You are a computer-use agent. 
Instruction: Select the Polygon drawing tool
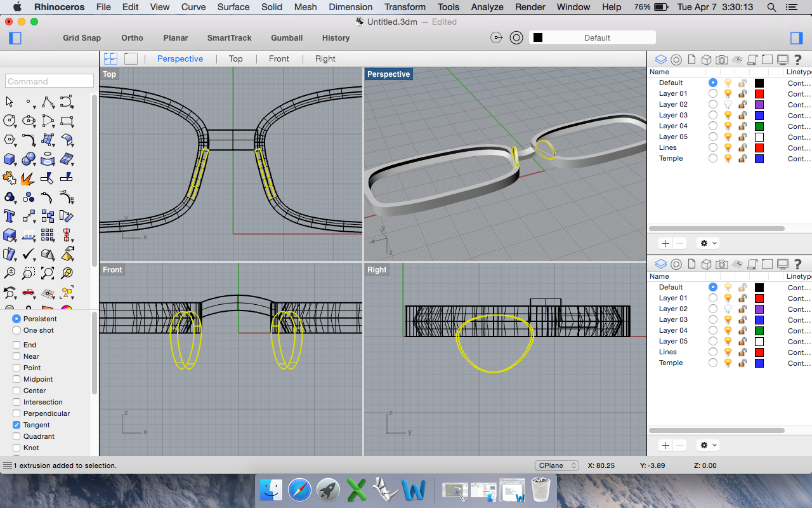[10, 140]
